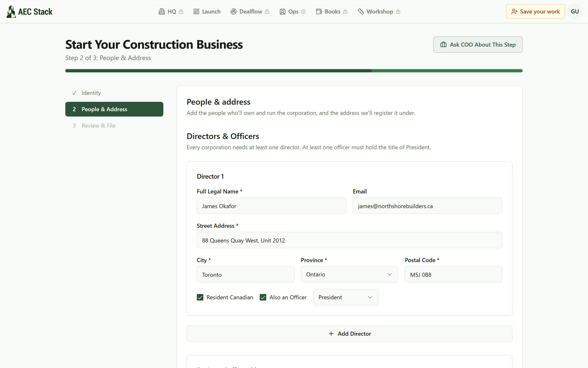Toggle the Resident Canadian checkbox
Image resolution: width=588 pixels, height=368 pixels.
(x=200, y=297)
